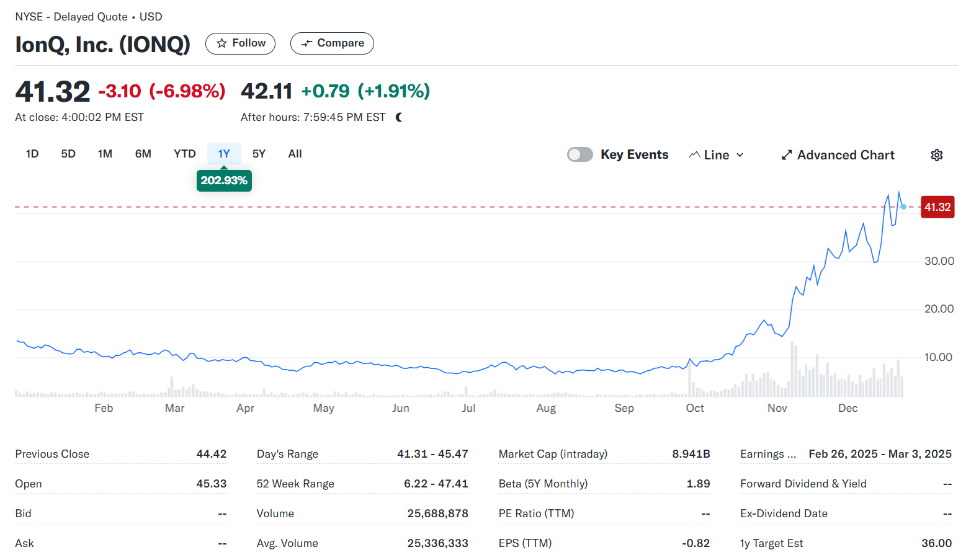Screen dimensions: 966x560
Task: Click the 1y Target Est value 36.00
Action: (936, 543)
